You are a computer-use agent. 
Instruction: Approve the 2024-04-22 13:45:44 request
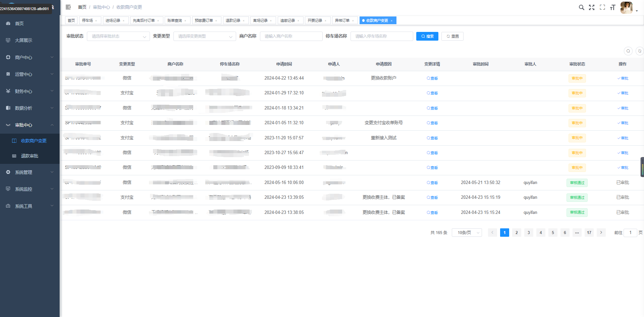623,78
